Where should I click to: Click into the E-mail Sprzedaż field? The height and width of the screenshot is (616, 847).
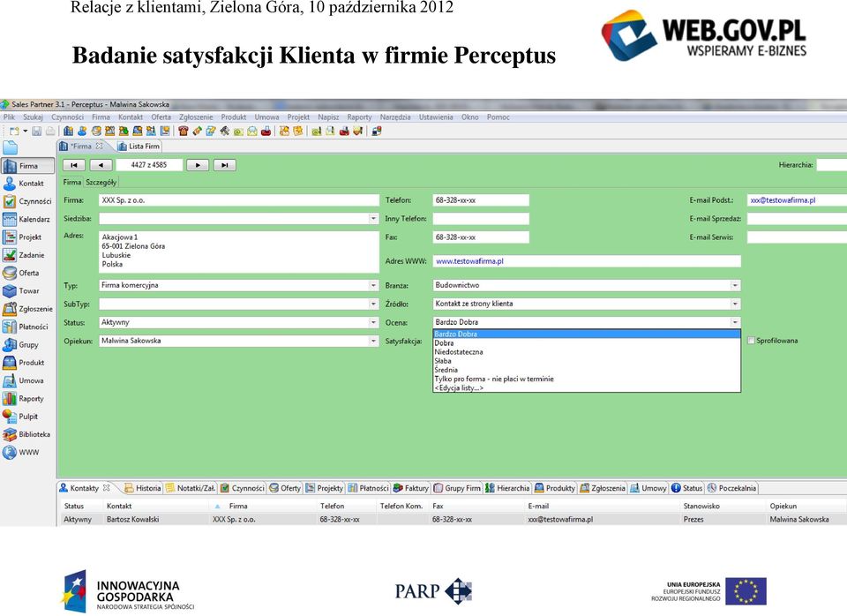(797, 218)
